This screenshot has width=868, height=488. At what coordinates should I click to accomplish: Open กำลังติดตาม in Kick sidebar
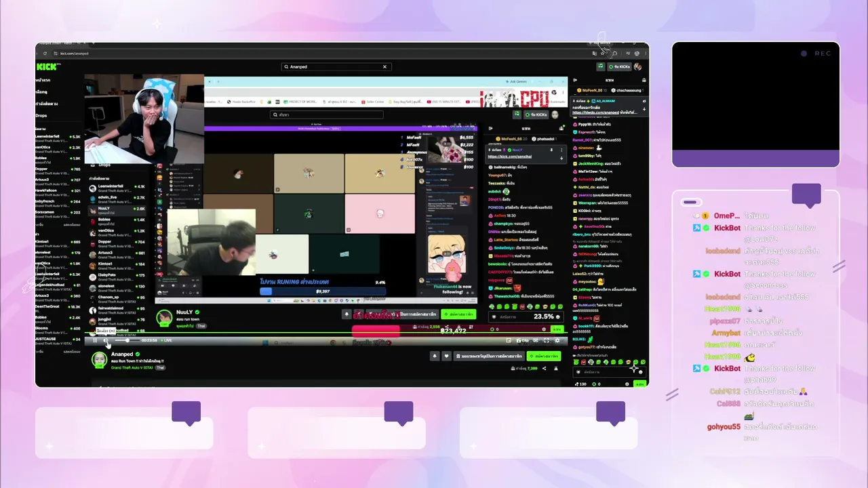click(x=46, y=104)
